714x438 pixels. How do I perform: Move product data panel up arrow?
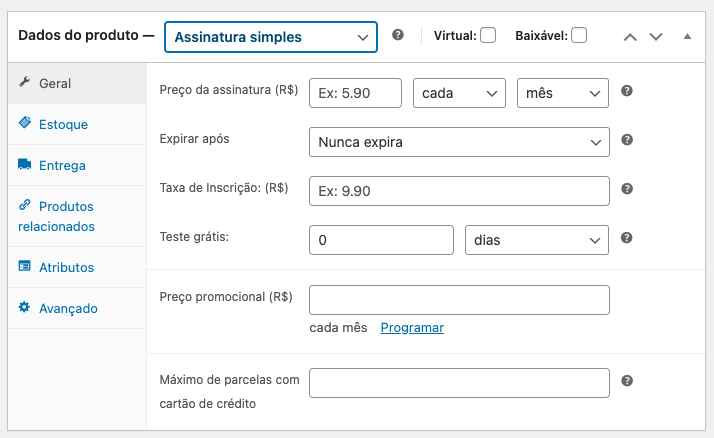click(x=630, y=36)
